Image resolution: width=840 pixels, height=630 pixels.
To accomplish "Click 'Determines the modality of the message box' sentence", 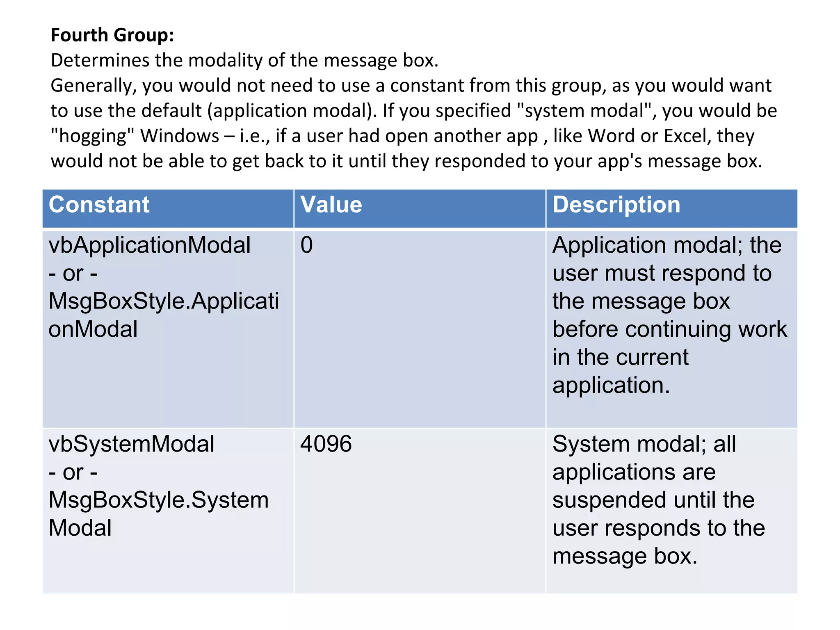I will pyautogui.click(x=244, y=61).
